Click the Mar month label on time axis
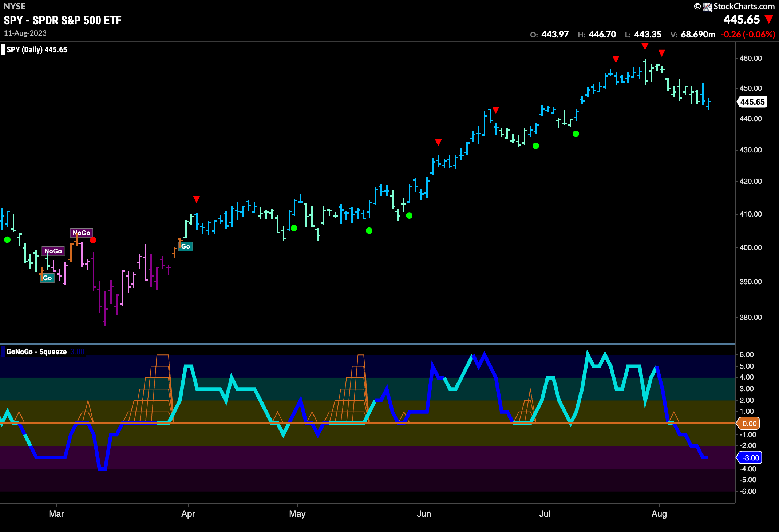Image resolution: width=779 pixels, height=532 pixels. tap(56, 514)
